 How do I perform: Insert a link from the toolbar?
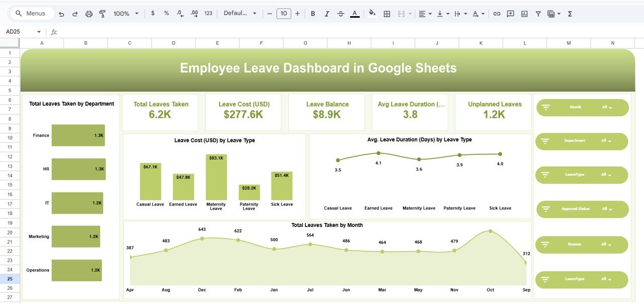pyautogui.click(x=497, y=14)
